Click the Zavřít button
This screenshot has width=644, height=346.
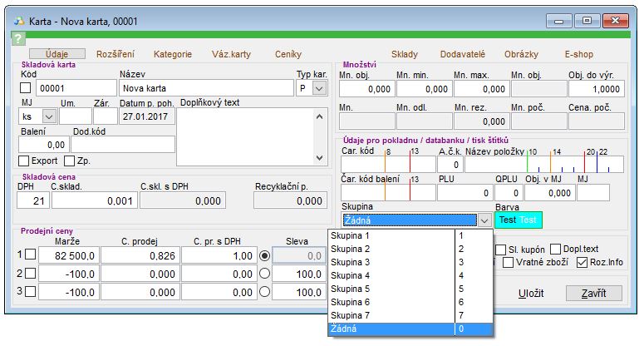(x=593, y=294)
